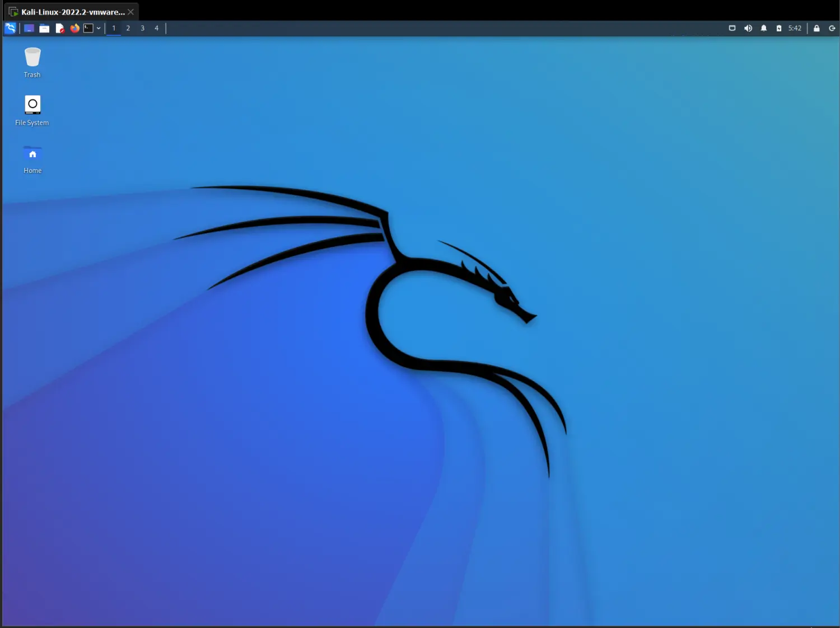
Task: Click the battery power manager icon
Action: tap(779, 28)
